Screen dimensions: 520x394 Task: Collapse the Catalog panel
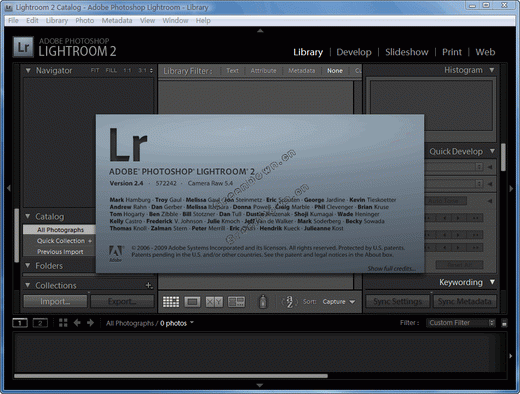(x=28, y=216)
